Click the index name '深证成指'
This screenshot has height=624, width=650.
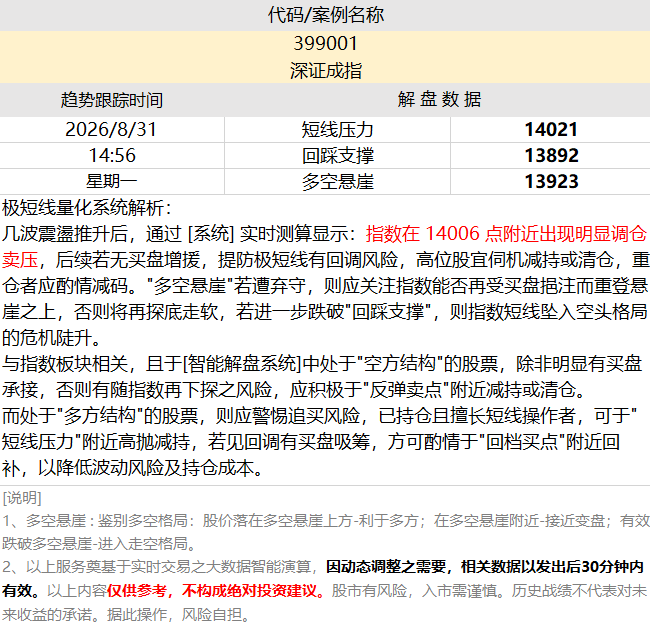(x=325, y=71)
